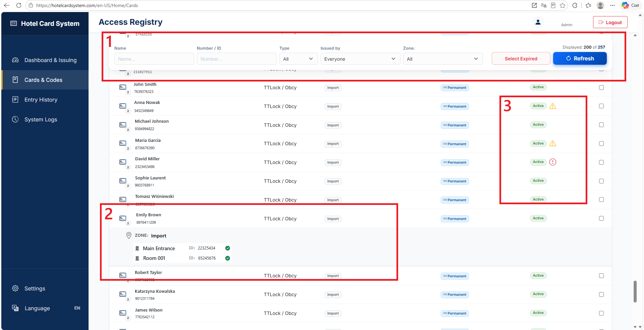
Task: Click the Permanent badge for Michael Johnson
Action: point(454,125)
